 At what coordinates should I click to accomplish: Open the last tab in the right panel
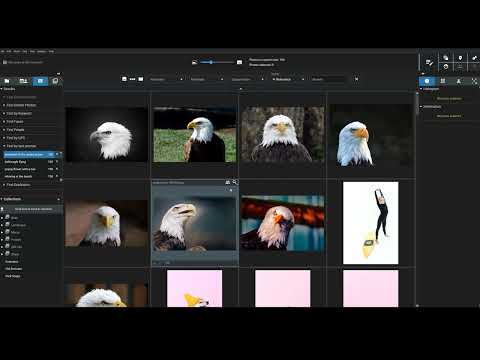(474, 81)
